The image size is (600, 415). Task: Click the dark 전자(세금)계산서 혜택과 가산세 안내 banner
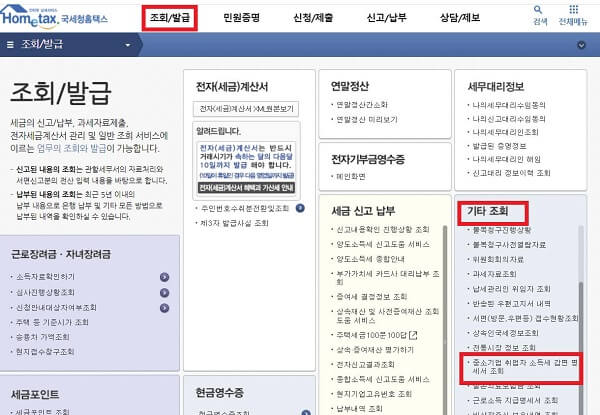[246, 187]
